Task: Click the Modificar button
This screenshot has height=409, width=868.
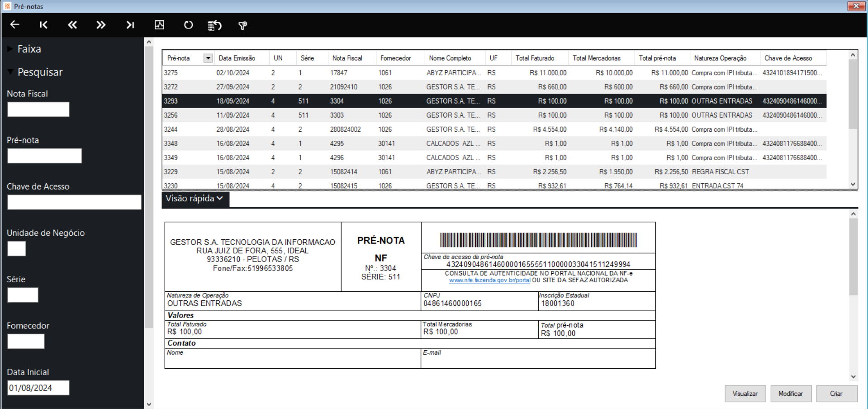Action: pos(791,394)
